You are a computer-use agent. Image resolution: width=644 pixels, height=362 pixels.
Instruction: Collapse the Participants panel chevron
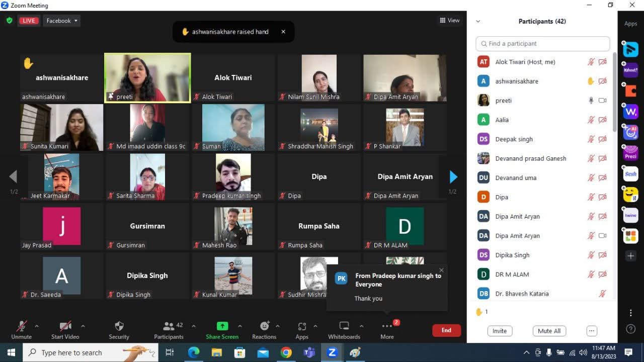[x=478, y=21]
